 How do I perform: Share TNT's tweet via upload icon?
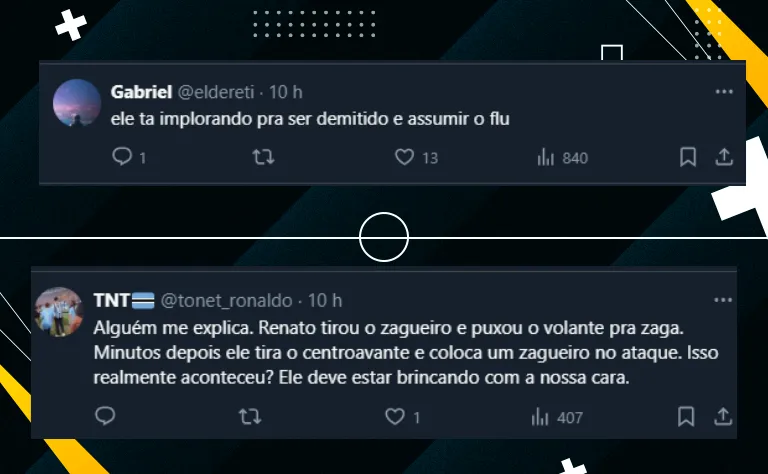point(723,417)
